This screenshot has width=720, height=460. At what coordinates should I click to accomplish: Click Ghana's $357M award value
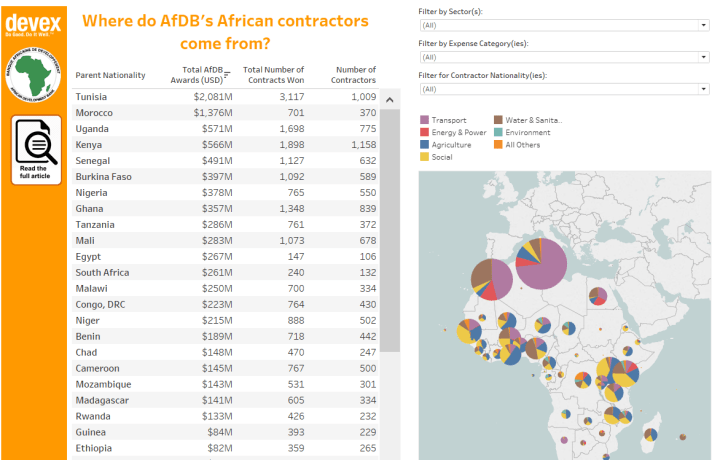[x=217, y=209]
